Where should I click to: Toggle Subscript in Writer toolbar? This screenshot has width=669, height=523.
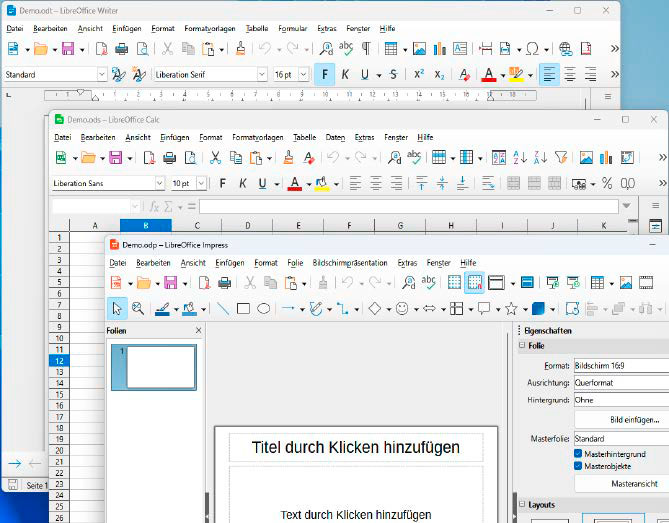coord(439,75)
